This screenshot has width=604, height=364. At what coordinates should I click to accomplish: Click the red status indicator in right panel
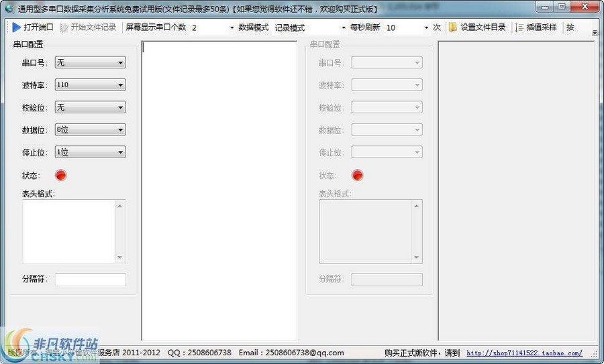click(x=358, y=176)
